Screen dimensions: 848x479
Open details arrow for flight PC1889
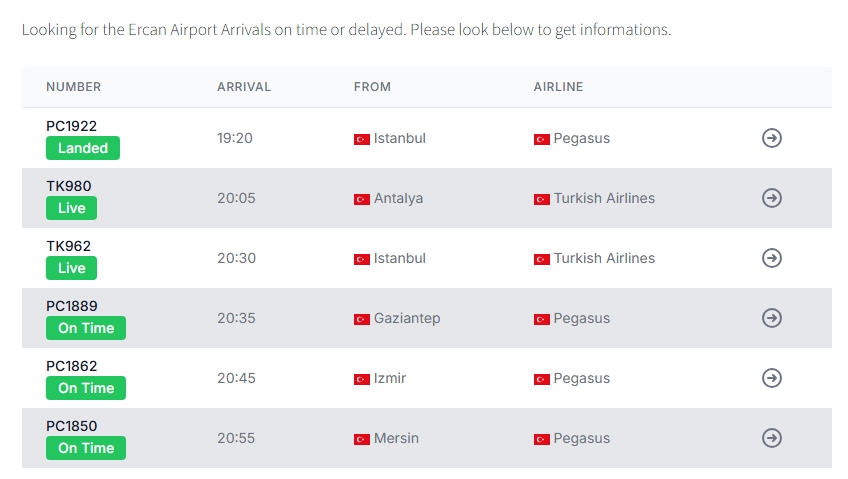pyautogui.click(x=772, y=318)
